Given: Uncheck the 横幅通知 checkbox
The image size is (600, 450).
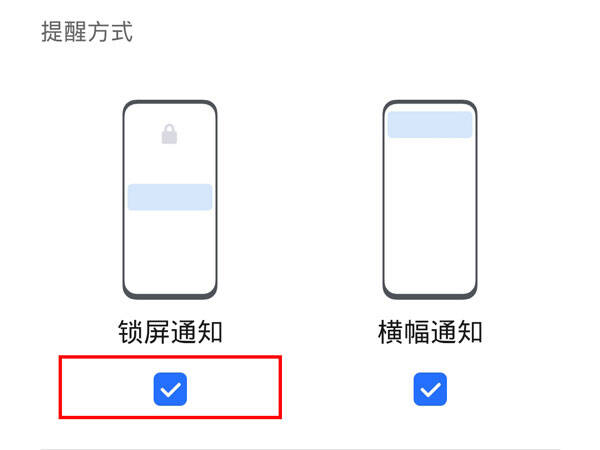Looking at the screenshot, I should coord(430,389).
